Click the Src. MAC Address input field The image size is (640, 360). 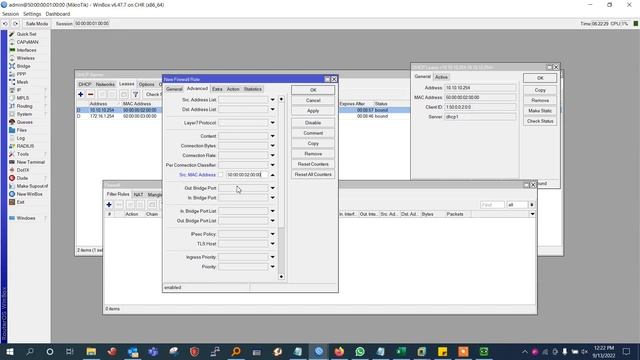pos(247,175)
